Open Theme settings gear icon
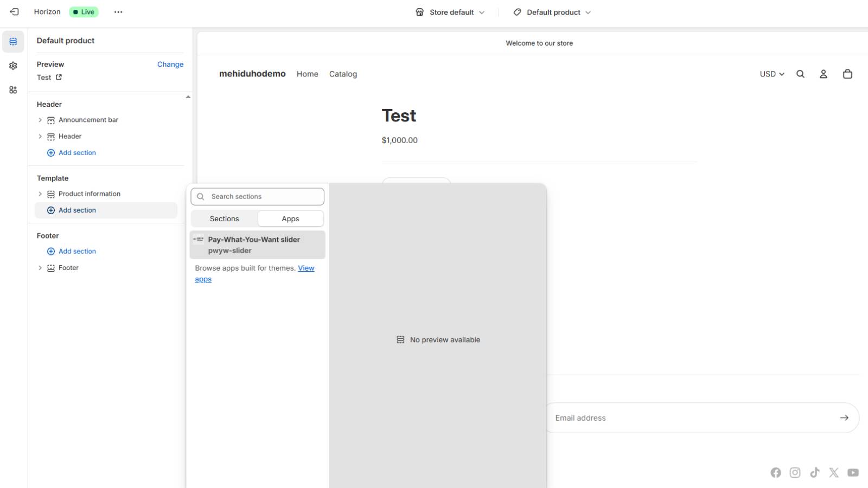868x488 pixels. tap(13, 66)
